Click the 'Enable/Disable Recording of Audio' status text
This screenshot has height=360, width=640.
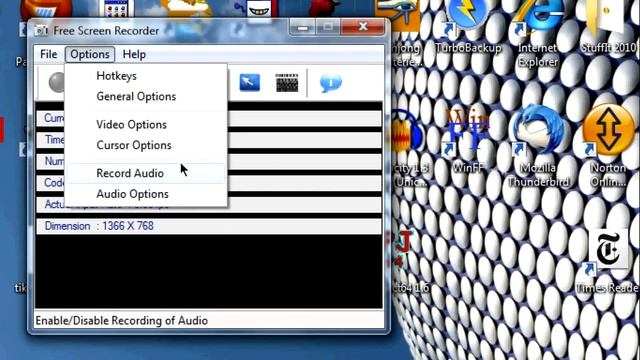(x=122, y=321)
